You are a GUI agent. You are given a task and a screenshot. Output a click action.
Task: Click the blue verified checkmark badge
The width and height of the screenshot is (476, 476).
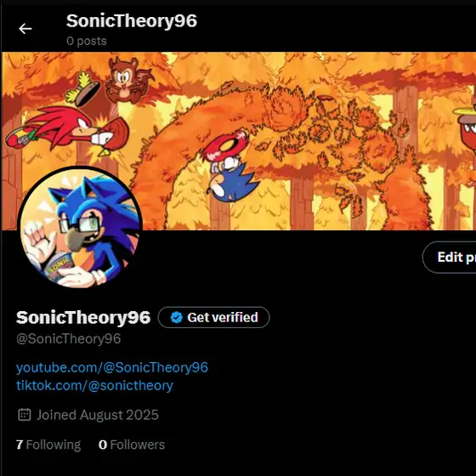tap(177, 318)
